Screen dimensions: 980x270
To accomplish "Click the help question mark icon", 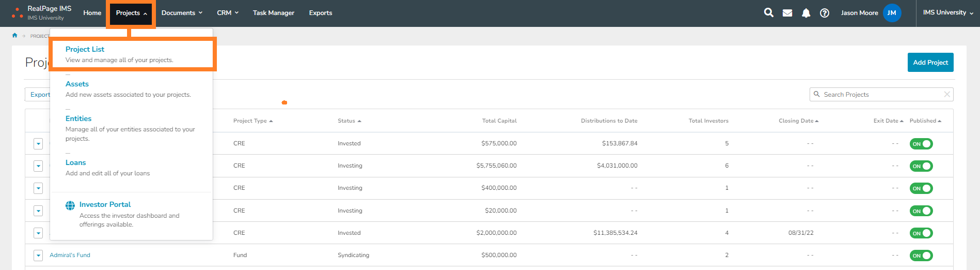I will click(825, 13).
